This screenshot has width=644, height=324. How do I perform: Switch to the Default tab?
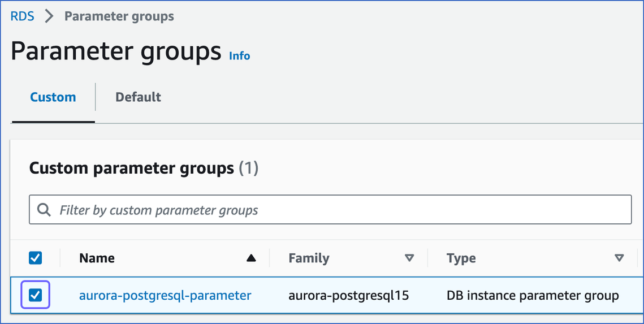pyautogui.click(x=138, y=97)
